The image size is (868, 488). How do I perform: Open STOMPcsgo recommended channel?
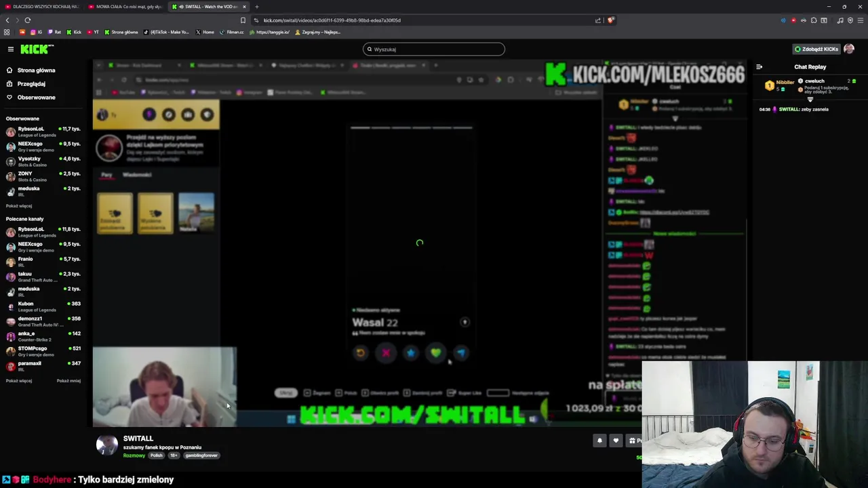(43, 351)
